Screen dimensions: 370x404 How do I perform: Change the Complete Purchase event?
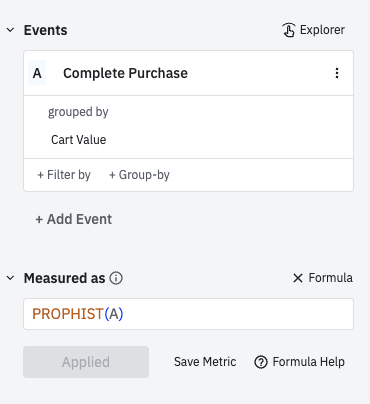pyautogui.click(x=125, y=73)
